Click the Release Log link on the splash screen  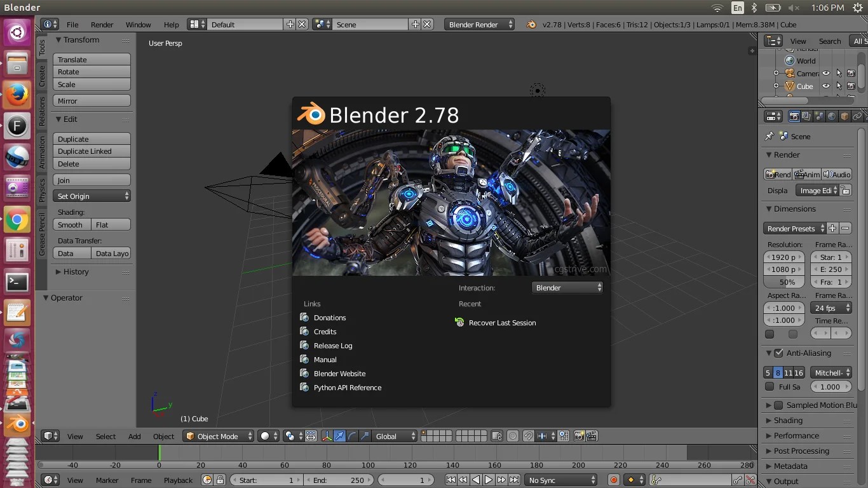tap(332, 345)
